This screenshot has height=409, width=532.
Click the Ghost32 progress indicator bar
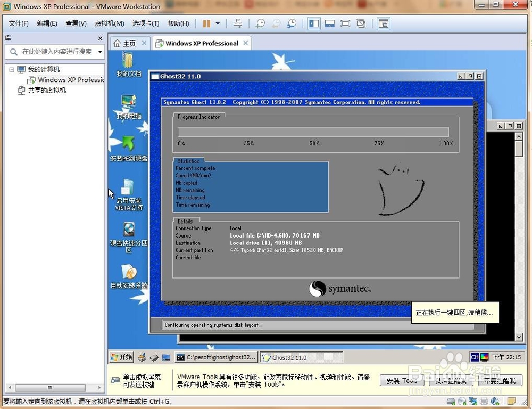(313, 132)
